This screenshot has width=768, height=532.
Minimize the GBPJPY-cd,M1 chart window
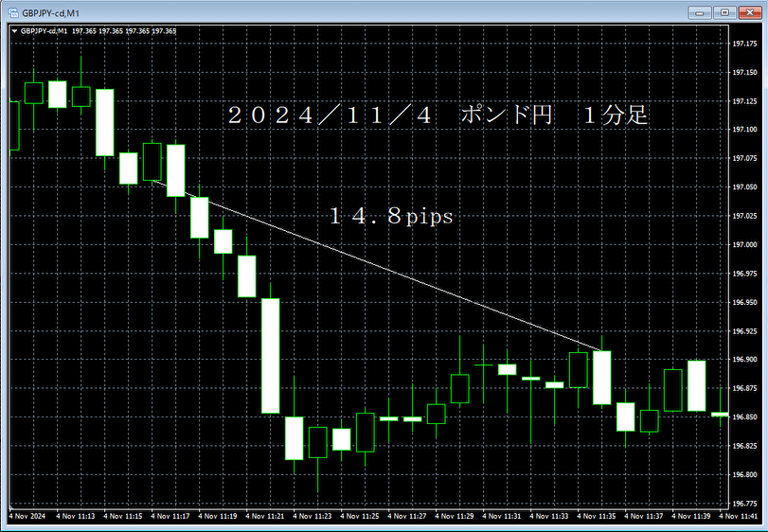tap(700, 12)
